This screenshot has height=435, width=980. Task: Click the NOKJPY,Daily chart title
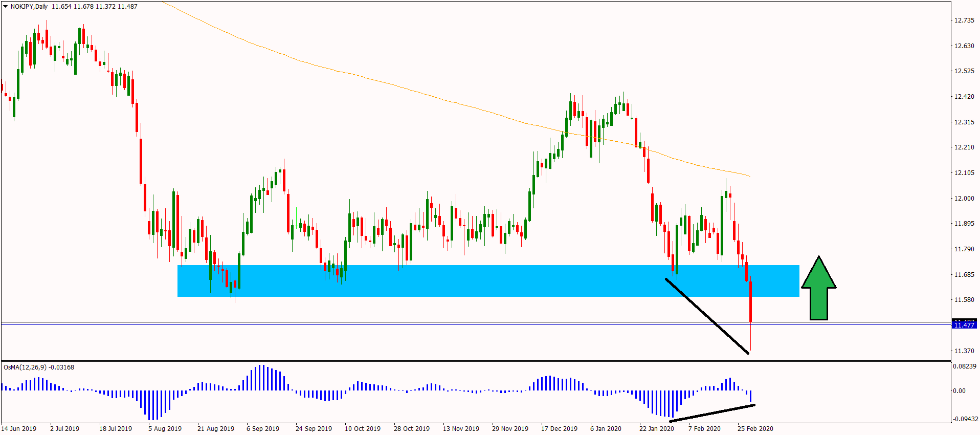[x=29, y=7]
